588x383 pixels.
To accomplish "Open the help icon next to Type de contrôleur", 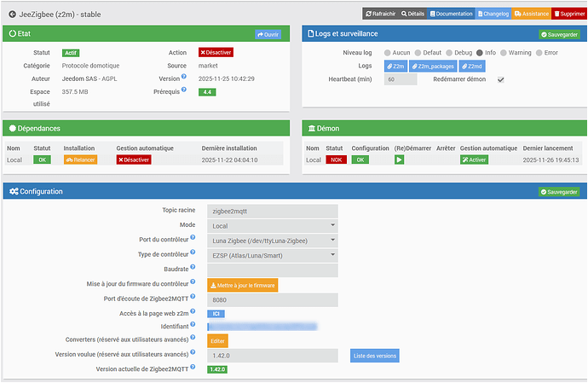I will tap(193, 252).
